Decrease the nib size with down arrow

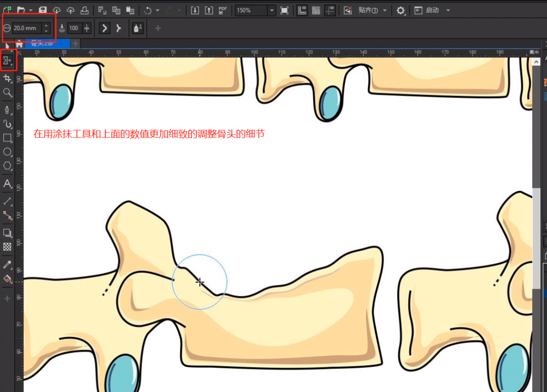tap(46, 31)
